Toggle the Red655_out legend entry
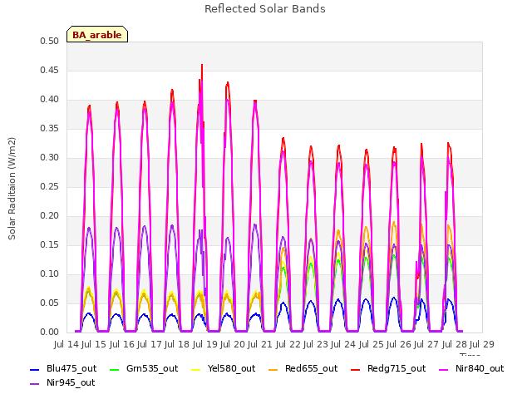 303,369
